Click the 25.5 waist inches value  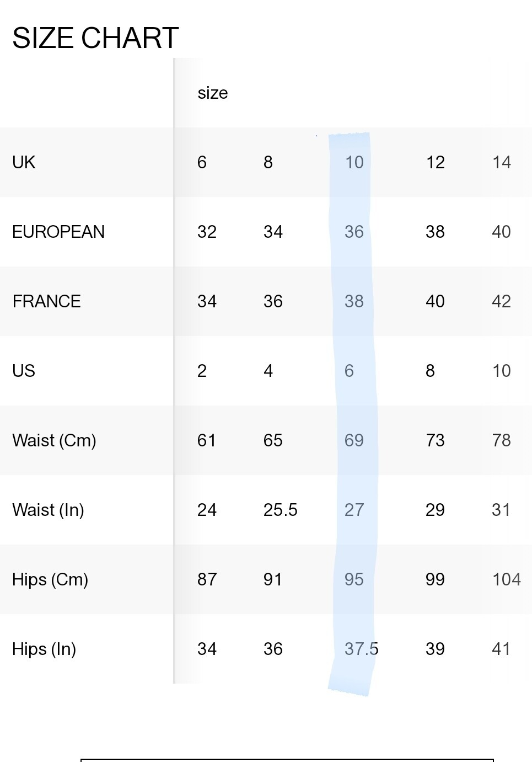pyautogui.click(x=280, y=510)
